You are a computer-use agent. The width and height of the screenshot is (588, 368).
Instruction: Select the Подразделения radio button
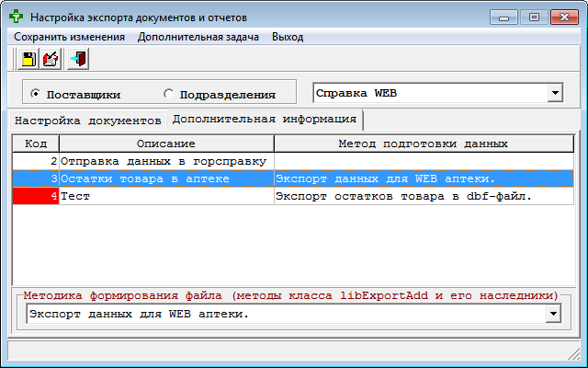pos(168,93)
